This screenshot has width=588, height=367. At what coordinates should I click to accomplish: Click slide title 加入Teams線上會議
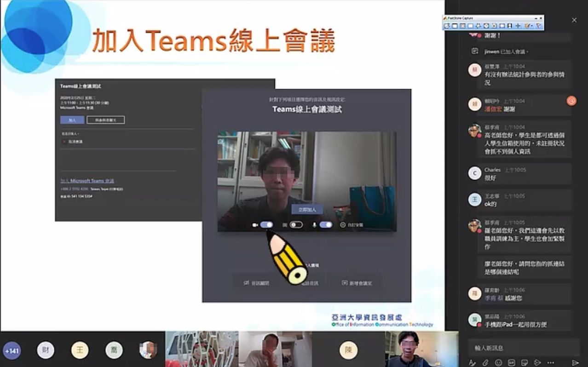(213, 40)
